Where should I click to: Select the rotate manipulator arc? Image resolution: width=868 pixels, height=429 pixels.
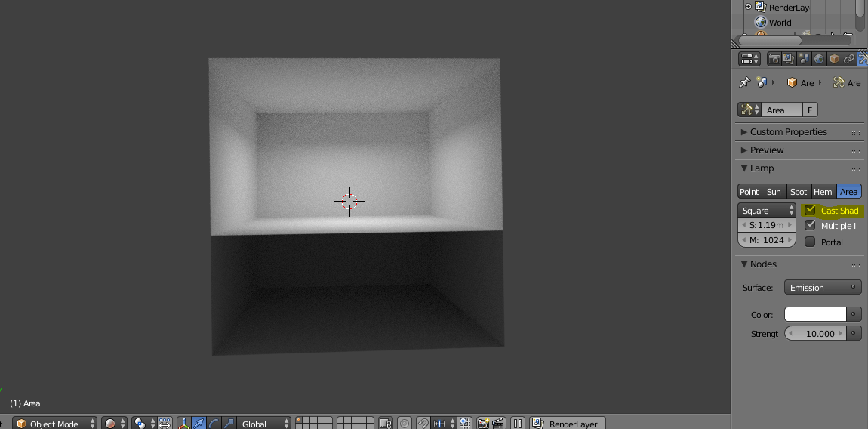pos(214,424)
